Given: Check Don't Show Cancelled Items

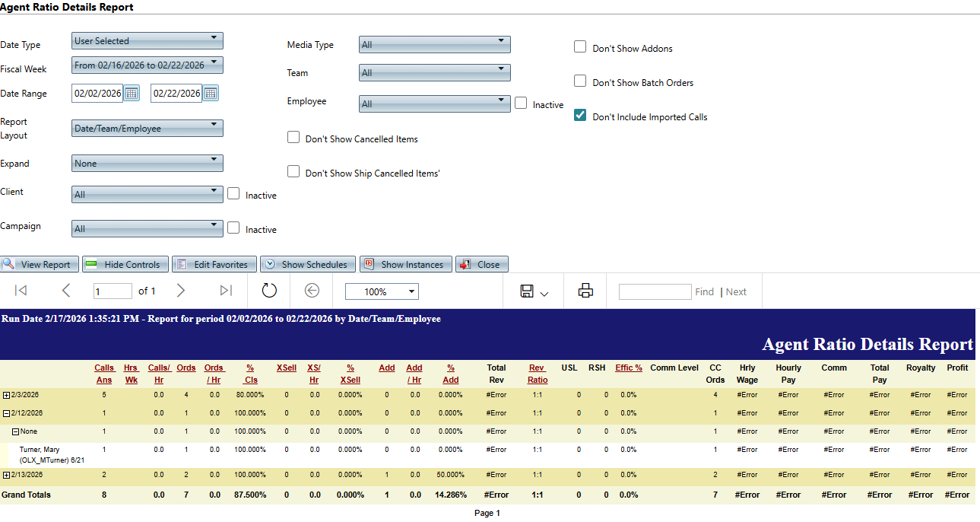Looking at the screenshot, I should click(x=293, y=138).
